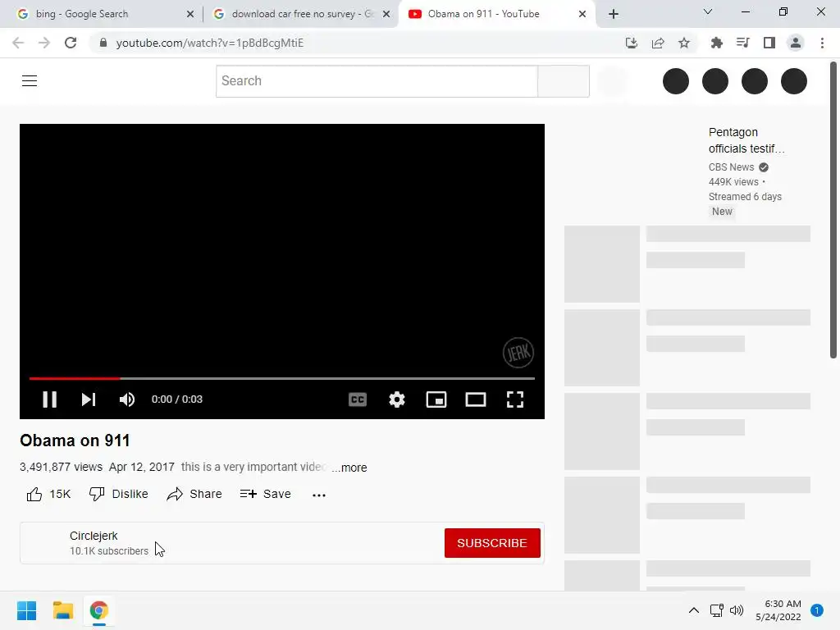Pause the video with the pause button
This screenshot has height=630, width=840.
[x=49, y=399]
